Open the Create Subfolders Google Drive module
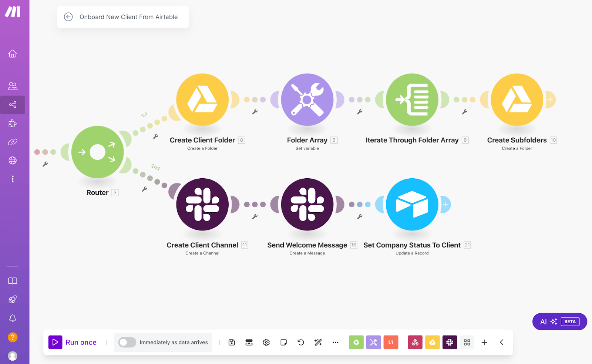Viewport: 592px width, 364px height. pos(517,100)
